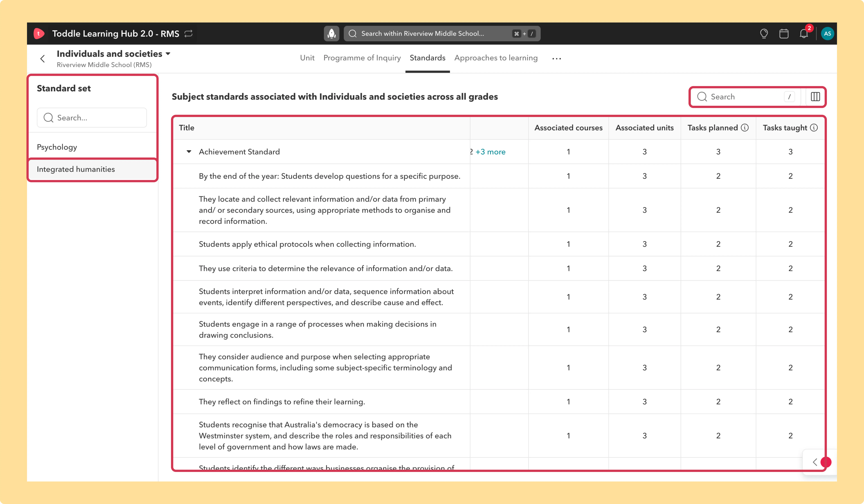Viewport: 864px width, 504px height.
Task: Select 'Students apply ethical protocols' standard
Action: click(307, 244)
